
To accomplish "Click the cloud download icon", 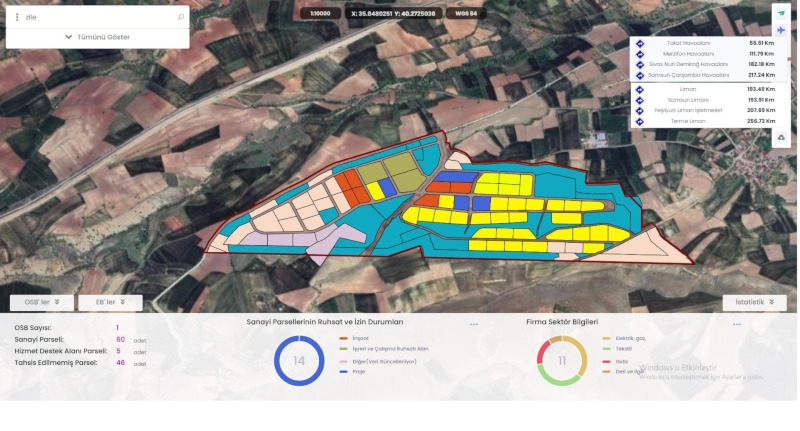I will [x=780, y=137].
